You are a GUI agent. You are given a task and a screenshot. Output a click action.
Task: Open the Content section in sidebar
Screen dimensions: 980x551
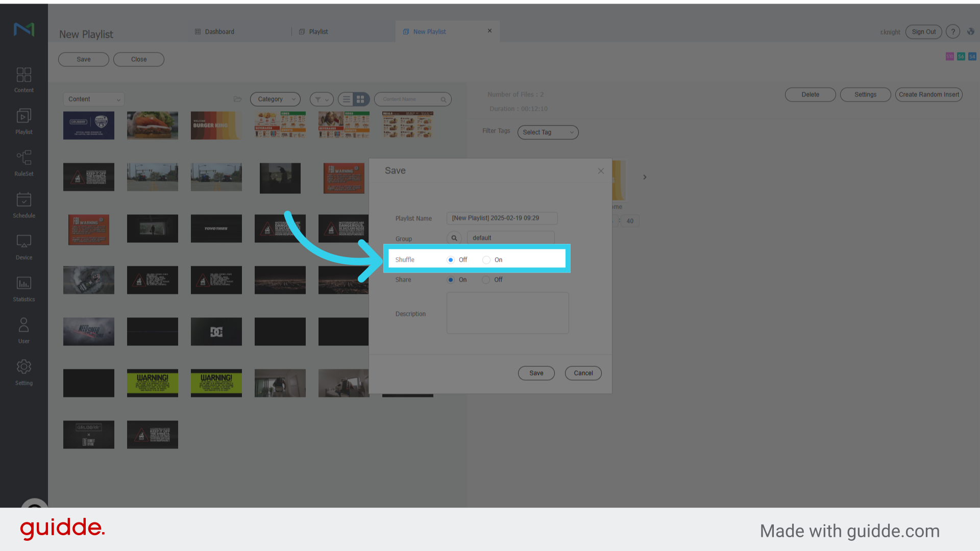pyautogui.click(x=23, y=80)
